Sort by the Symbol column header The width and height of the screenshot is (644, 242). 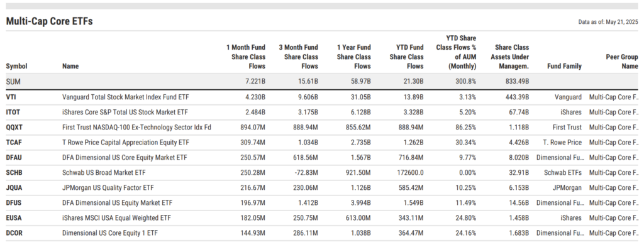pos(16,66)
